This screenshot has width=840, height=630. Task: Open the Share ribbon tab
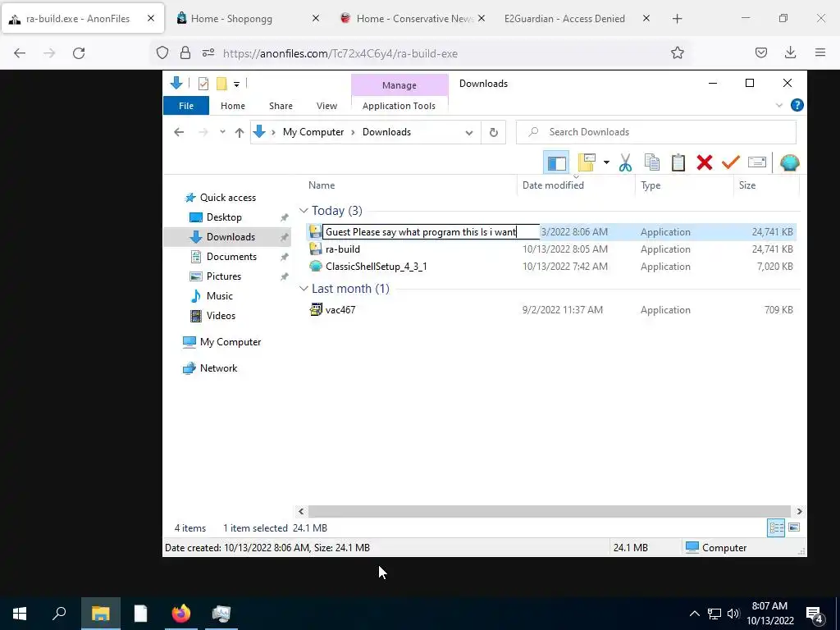click(281, 106)
